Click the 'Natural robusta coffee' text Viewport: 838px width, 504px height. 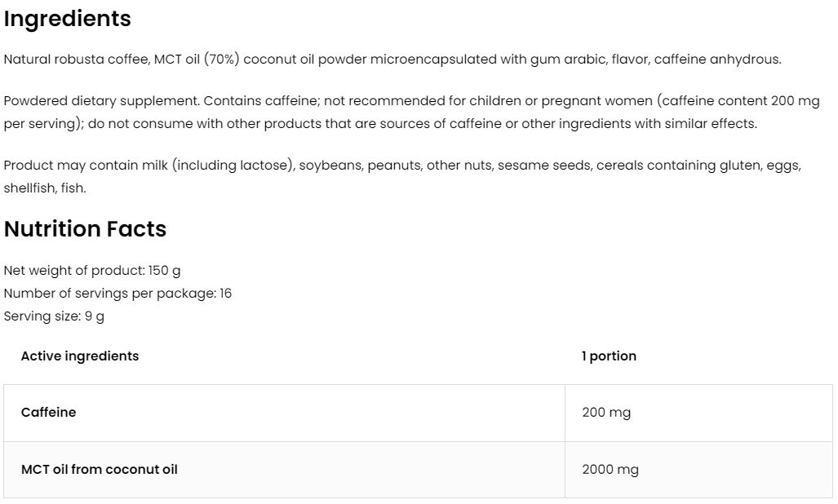[71, 60]
